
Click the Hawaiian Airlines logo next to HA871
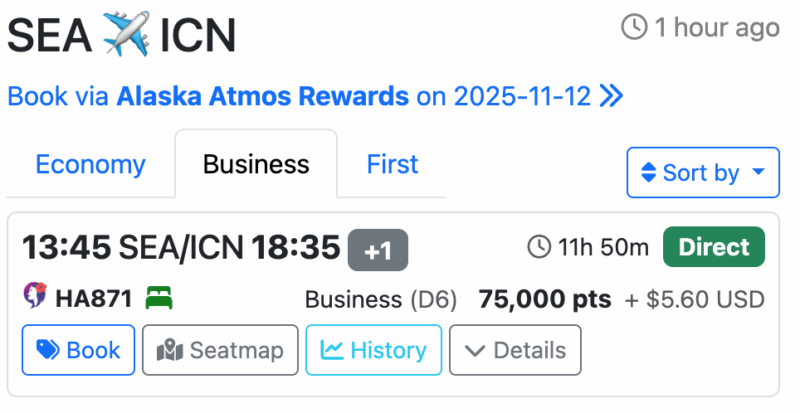coord(35,296)
